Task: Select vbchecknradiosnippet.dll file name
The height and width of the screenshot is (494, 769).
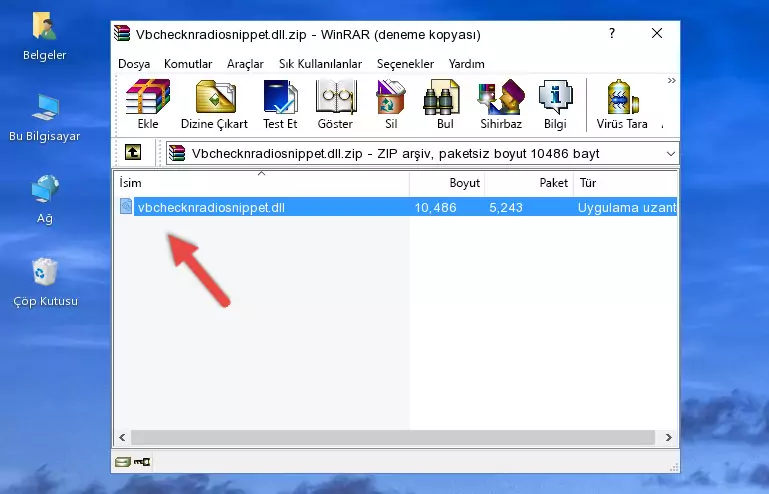Action: 211,208
